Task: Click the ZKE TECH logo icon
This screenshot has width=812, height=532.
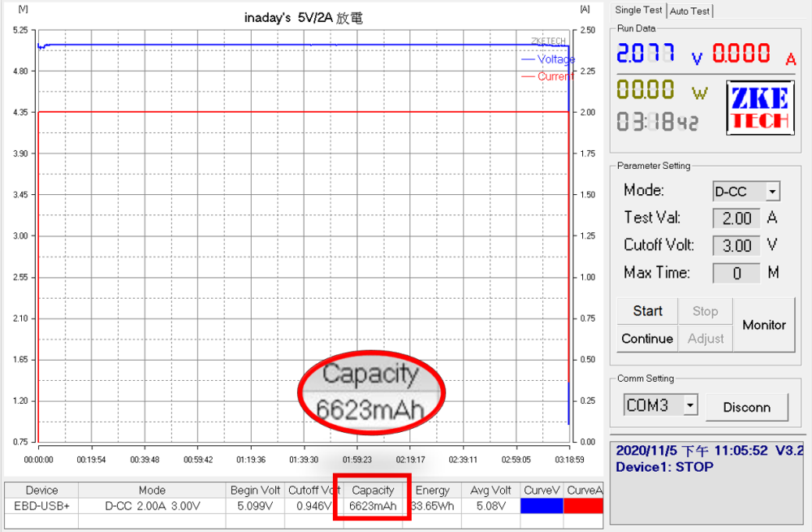Action: (x=759, y=109)
